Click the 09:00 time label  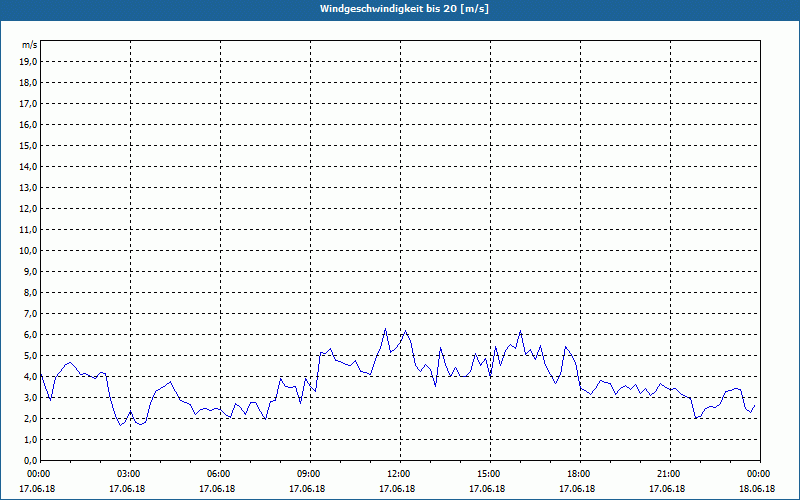point(310,474)
